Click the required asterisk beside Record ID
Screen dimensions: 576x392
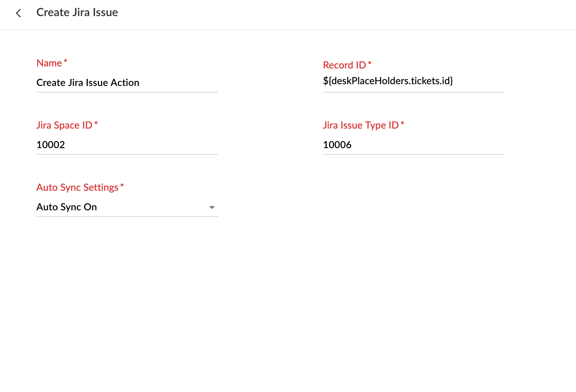point(370,63)
